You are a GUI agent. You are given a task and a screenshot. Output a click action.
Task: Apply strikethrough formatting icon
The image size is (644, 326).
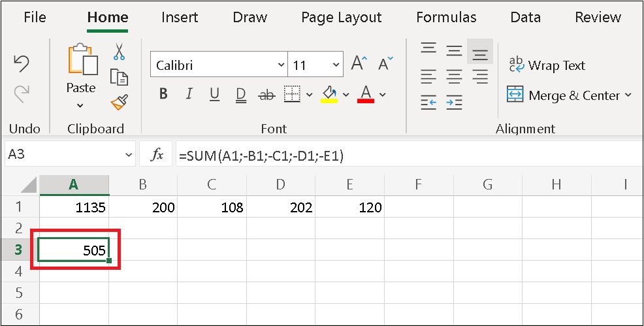(x=266, y=95)
